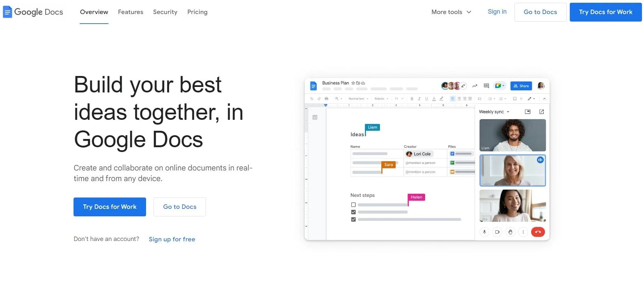Click the text color button in the toolbar

click(434, 99)
